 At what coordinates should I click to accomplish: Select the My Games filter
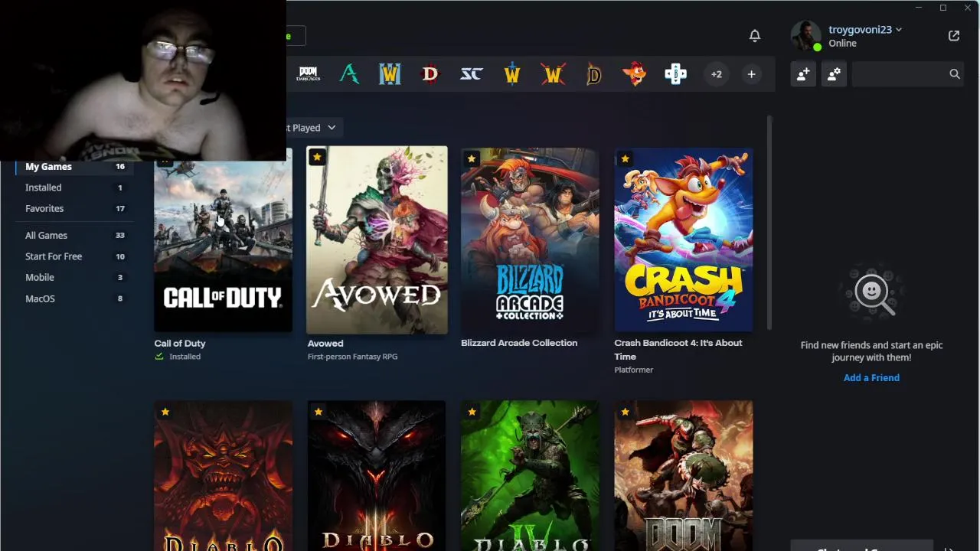pos(74,167)
